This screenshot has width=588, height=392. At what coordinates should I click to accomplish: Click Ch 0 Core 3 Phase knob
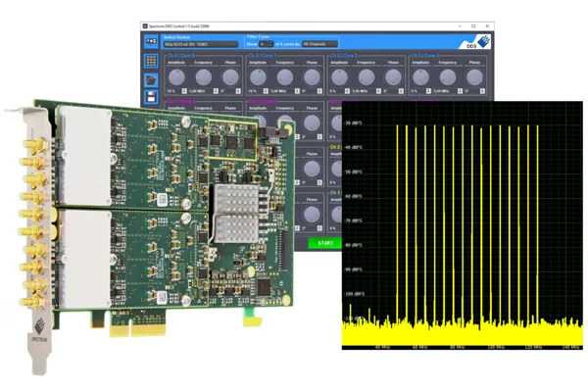point(474,76)
